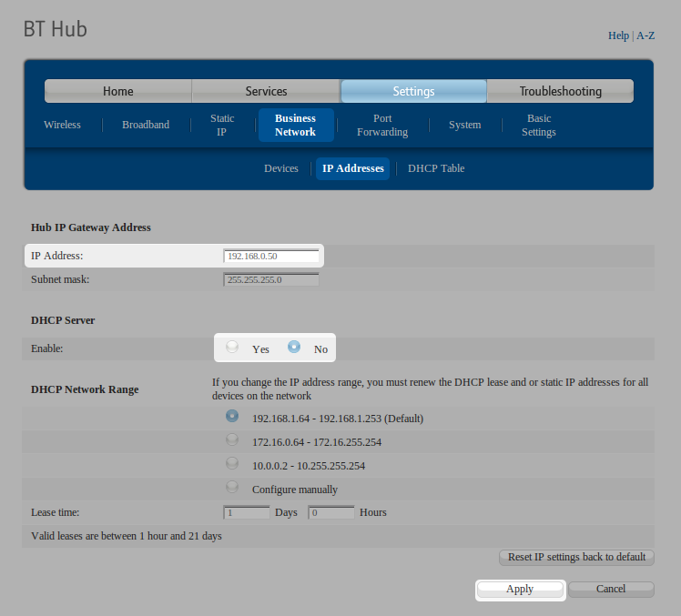The width and height of the screenshot is (681, 616).
Task: Open Basic Settings
Action: (539, 125)
